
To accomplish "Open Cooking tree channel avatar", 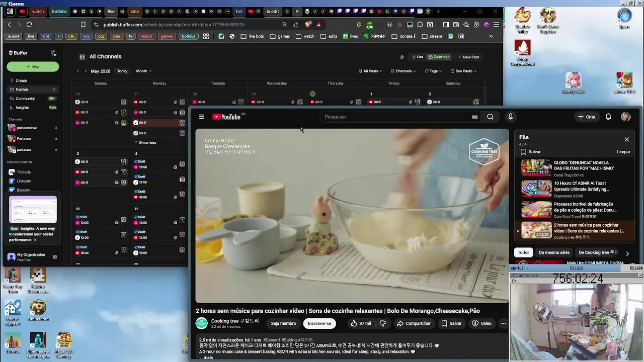I will pyautogui.click(x=201, y=323).
